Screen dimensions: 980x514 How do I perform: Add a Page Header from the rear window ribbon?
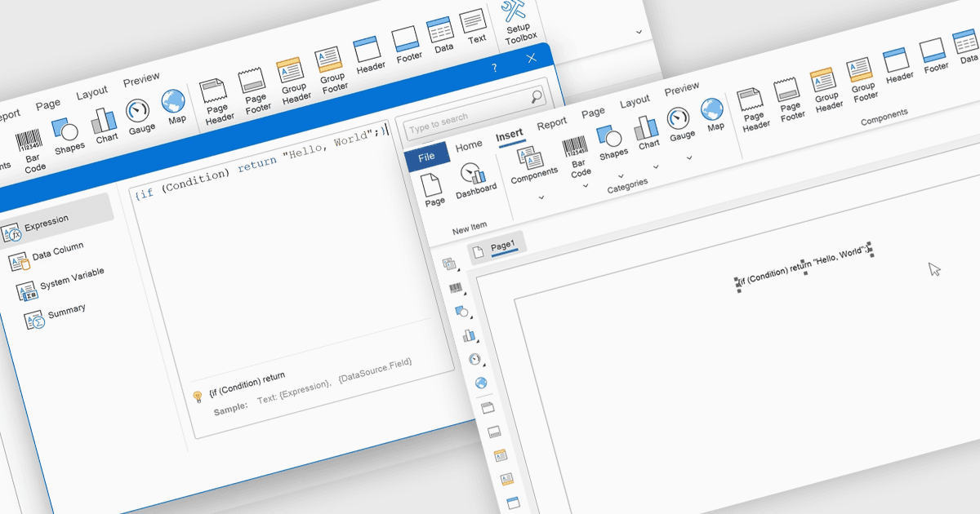coord(217,103)
